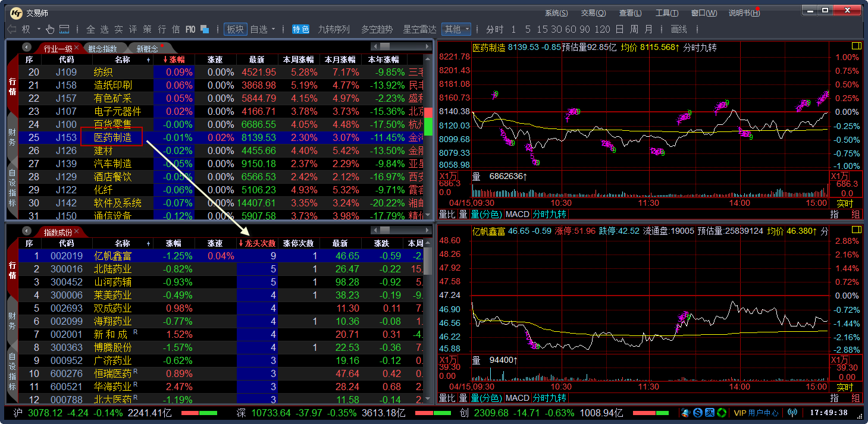868x424 pixels.
Task: Click the ruler measurement icon in toolbar
Action: point(64,29)
